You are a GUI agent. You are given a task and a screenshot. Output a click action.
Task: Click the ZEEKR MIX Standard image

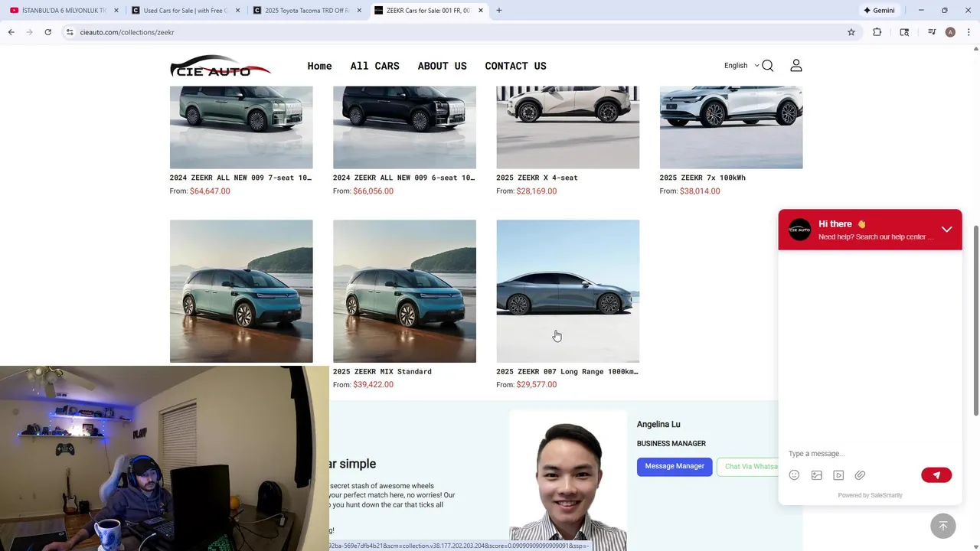(404, 291)
